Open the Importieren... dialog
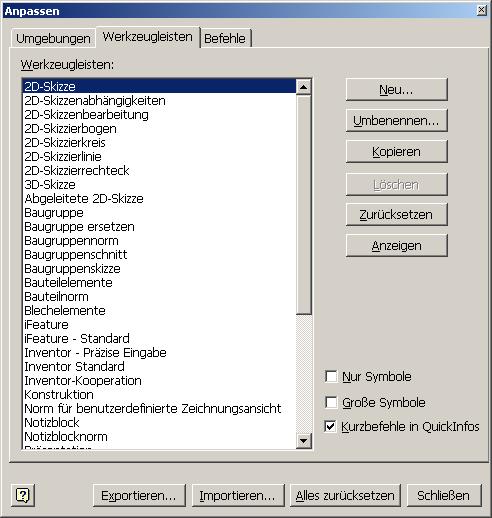 (238, 495)
